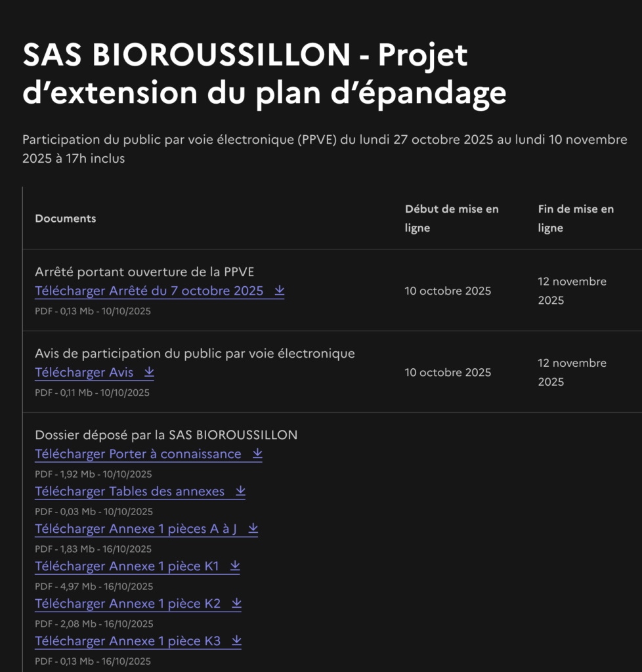Download the Porter à connaissance document
Viewport: 642px width, 672px height.
(x=138, y=453)
